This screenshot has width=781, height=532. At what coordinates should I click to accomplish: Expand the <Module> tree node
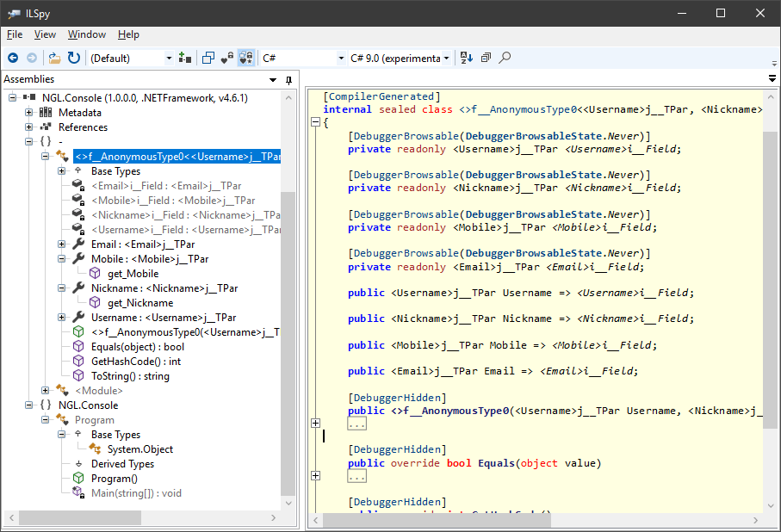(x=46, y=391)
